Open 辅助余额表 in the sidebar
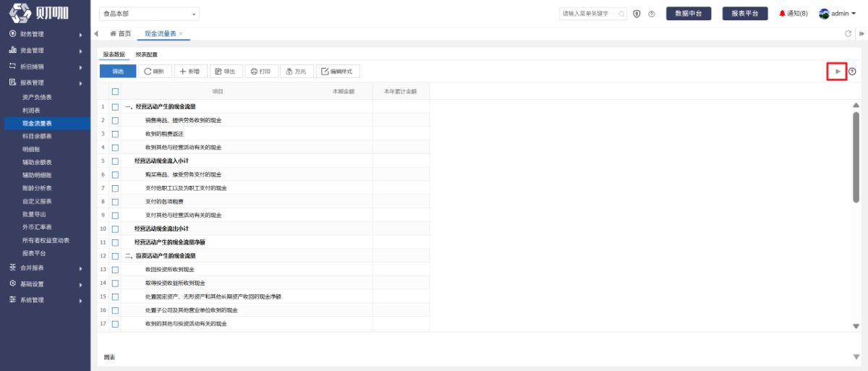This screenshot has width=868, height=371. pos(37,162)
